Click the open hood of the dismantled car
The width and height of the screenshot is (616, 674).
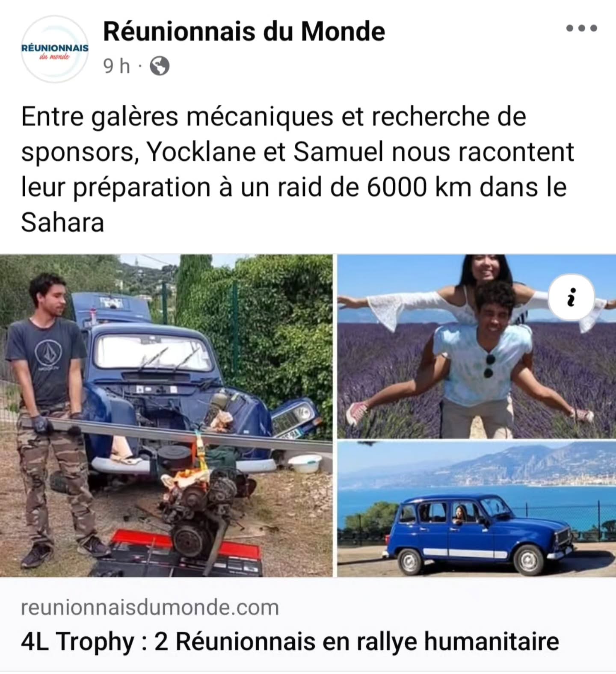pyautogui.click(x=113, y=307)
